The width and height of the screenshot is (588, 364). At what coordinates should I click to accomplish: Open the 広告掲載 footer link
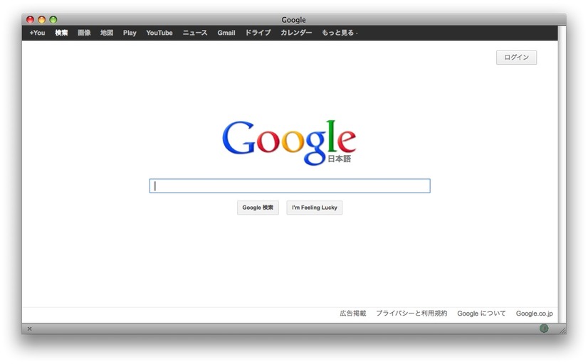pos(352,313)
